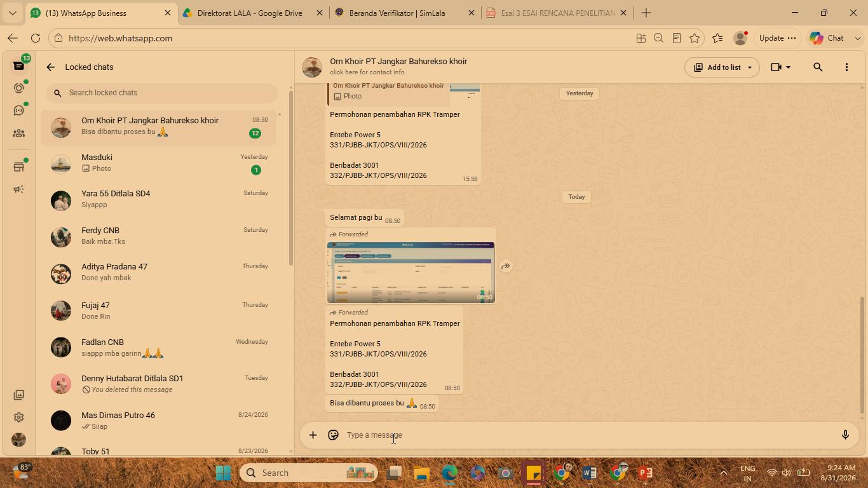
Task: Click the emoji picker icon
Action: point(333,435)
